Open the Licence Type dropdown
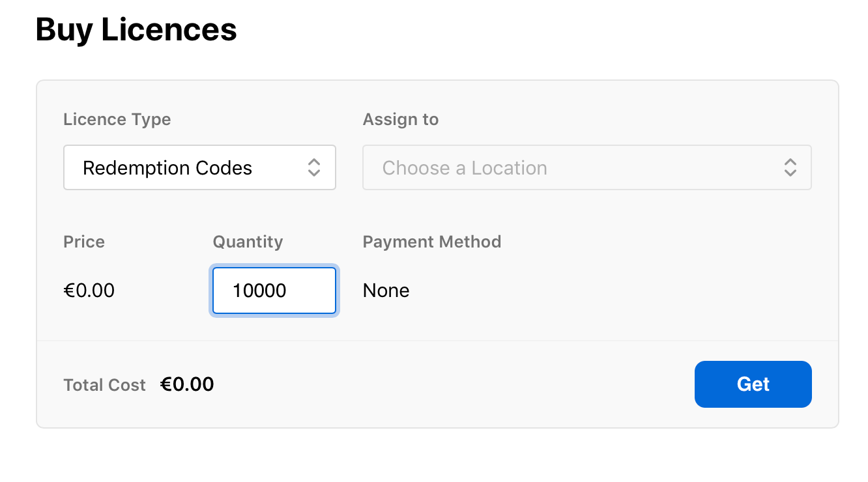Viewport: 868px width, 482px height. click(x=199, y=167)
